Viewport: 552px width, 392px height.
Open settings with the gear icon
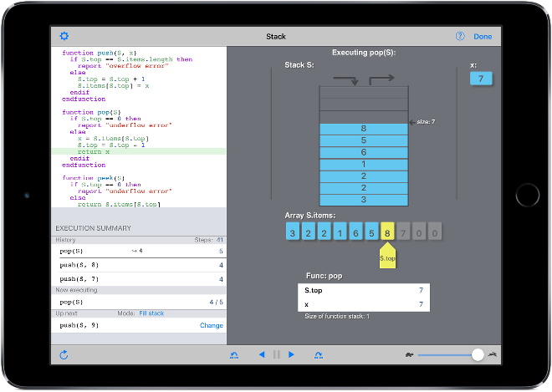[x=64, y=37]
